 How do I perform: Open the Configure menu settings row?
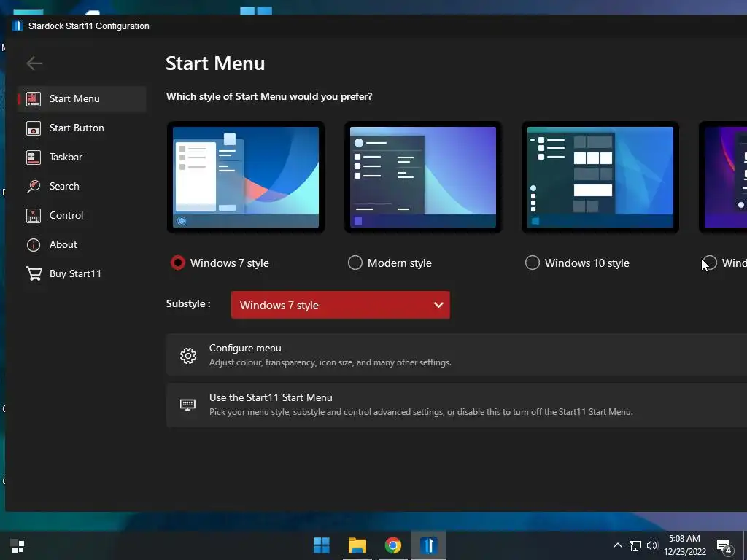(457, 355)
